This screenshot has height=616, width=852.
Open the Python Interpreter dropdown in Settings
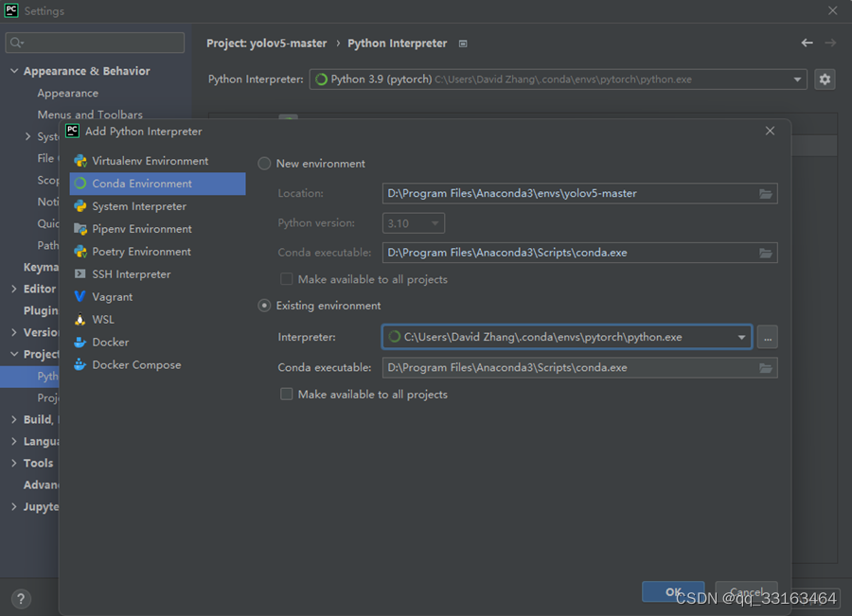[x=558, y=79]
